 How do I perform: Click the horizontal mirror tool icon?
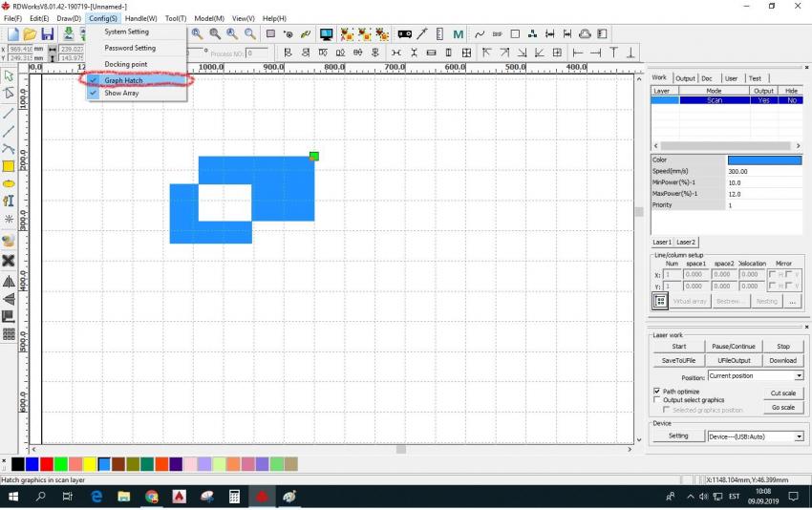point(9,282)
